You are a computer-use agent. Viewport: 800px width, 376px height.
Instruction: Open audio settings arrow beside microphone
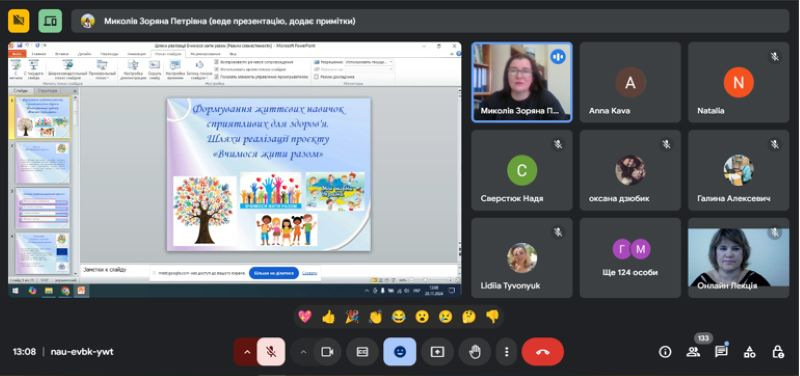pos(247,352)
